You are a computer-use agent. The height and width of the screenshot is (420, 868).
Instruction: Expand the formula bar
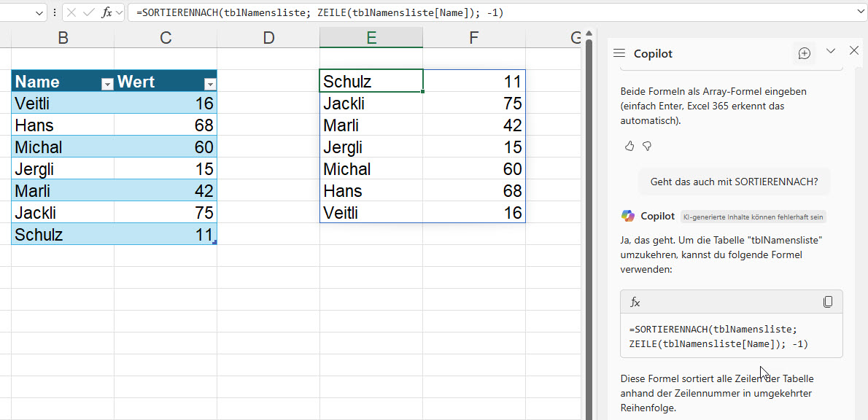pos(861,12)
